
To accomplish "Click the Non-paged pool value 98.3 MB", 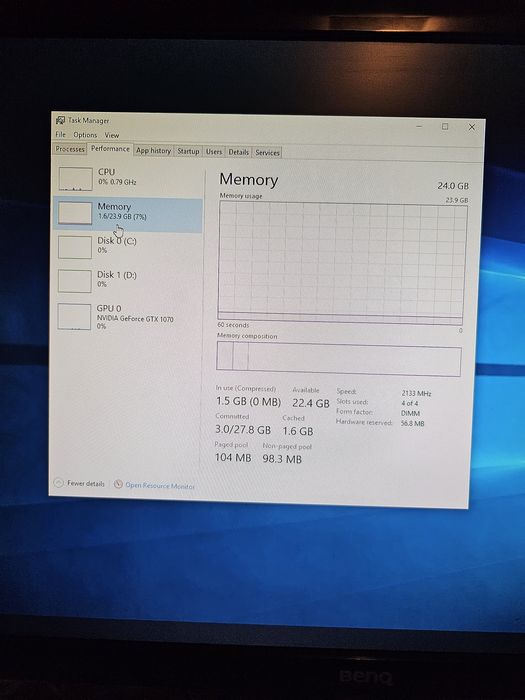I will pos(282,458).
